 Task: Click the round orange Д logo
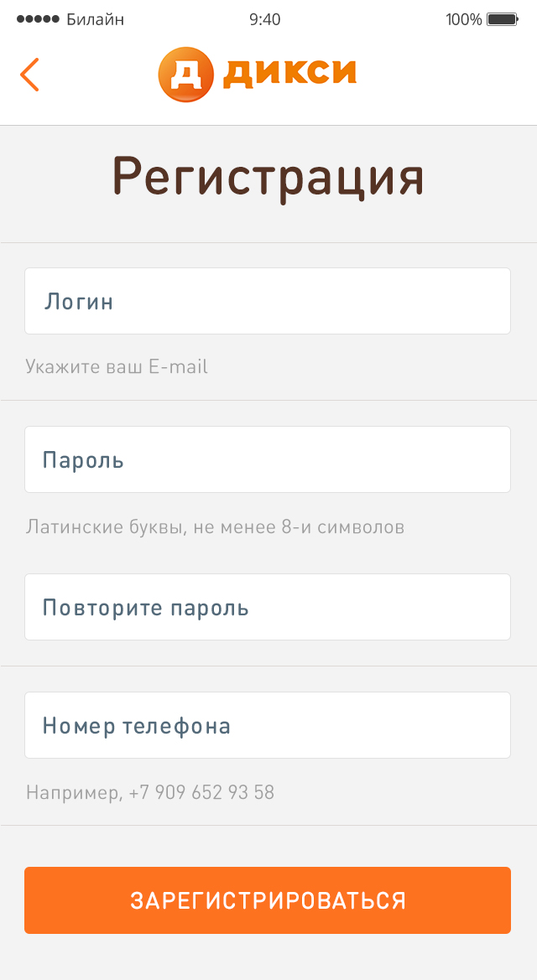(x=185, y=75)
